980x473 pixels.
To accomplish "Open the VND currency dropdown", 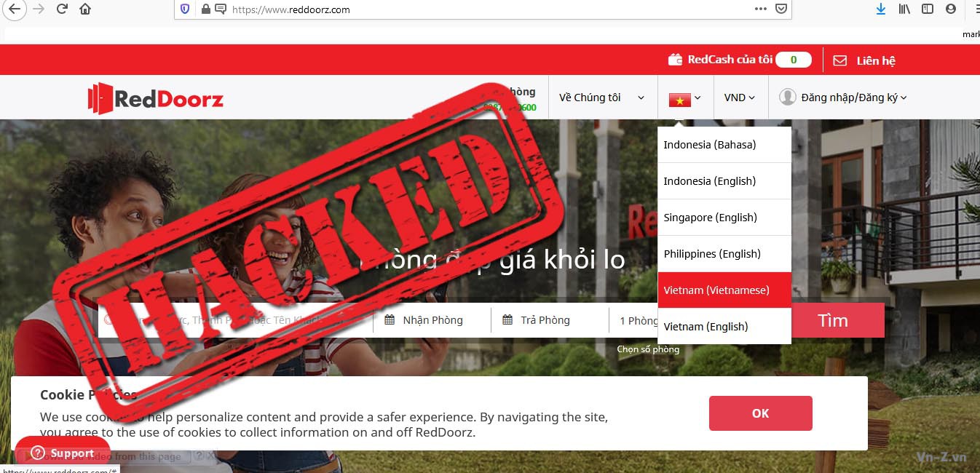I will (740, 98).
